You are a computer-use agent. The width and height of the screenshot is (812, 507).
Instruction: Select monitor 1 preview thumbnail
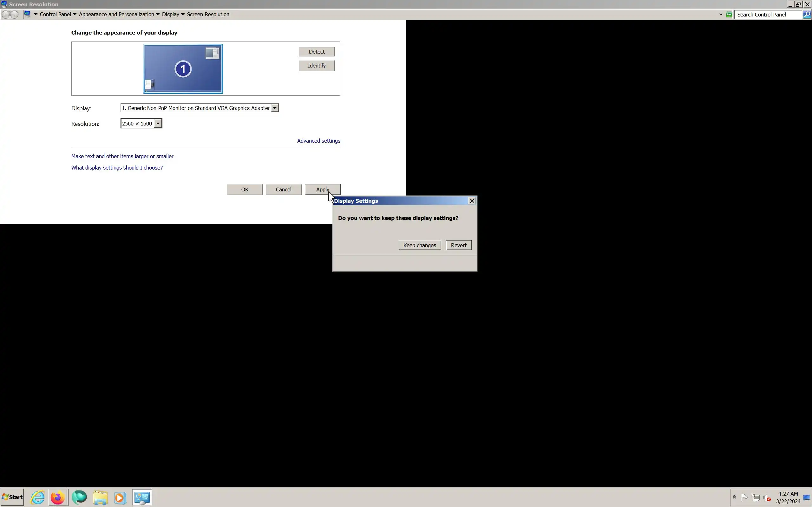pos(183,69)
